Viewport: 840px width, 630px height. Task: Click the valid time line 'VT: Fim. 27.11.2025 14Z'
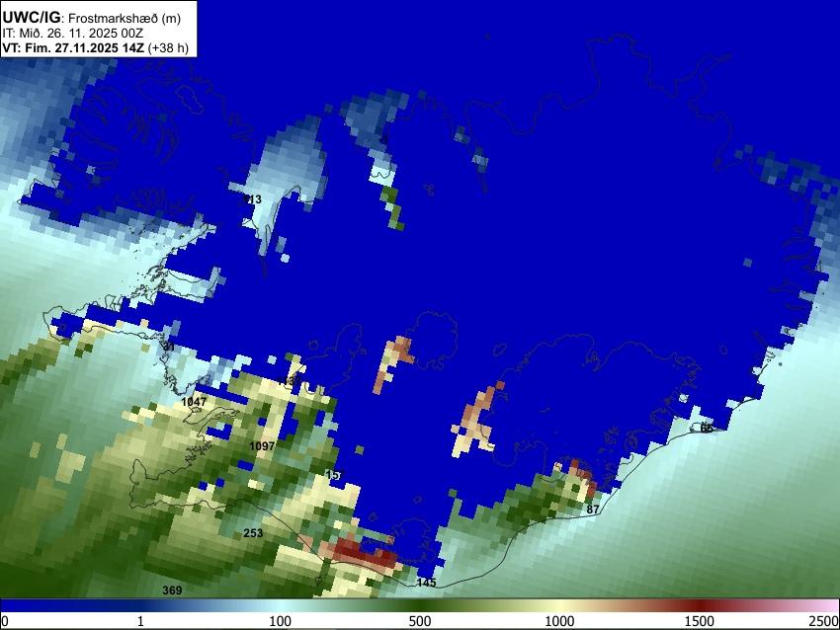pos(73,47)
